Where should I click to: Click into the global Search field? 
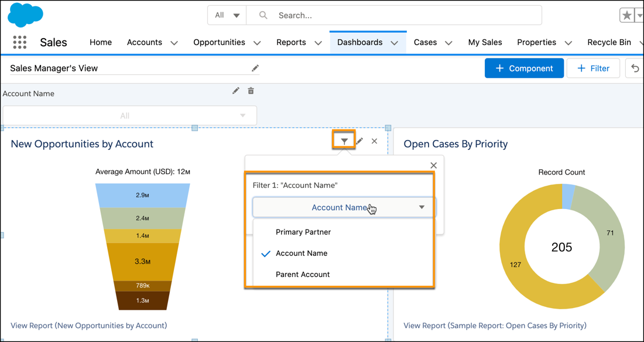(404, 15)
